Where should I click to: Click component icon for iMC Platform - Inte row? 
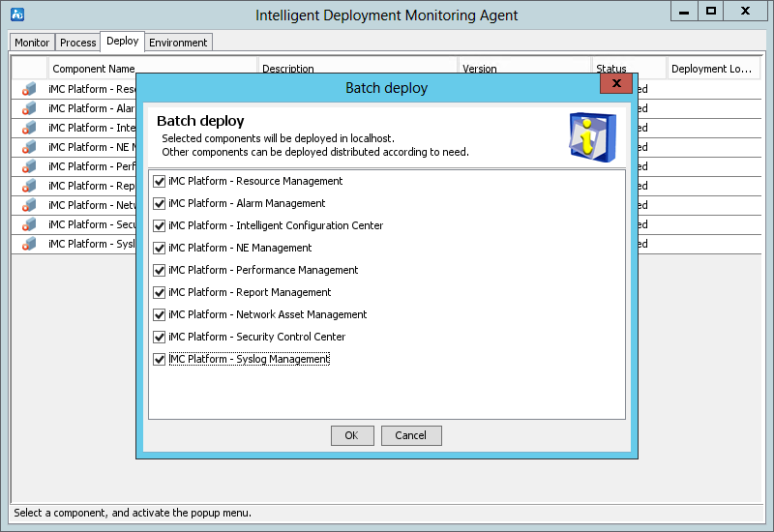click(29, 128)
